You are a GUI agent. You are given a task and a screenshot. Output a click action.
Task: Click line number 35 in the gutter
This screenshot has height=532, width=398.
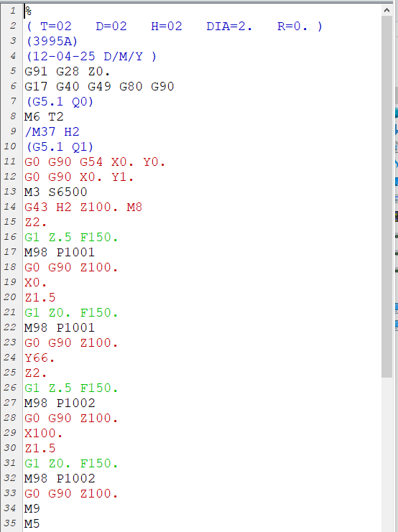click(x=10, y=523)
